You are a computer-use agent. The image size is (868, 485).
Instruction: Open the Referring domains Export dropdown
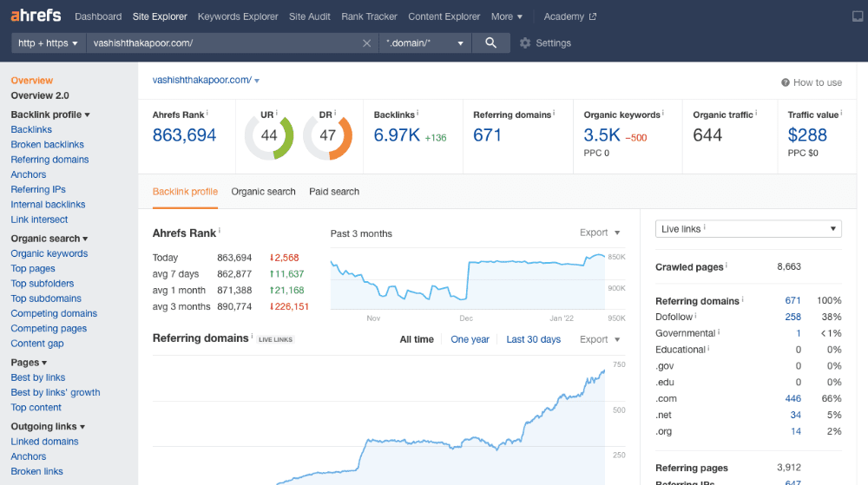600,339
